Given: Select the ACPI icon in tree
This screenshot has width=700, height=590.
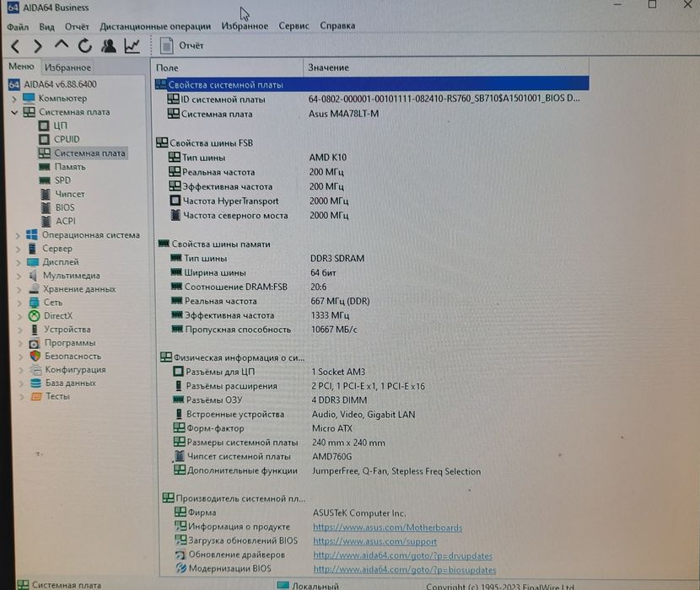Looking at the screenshot, I should pos(46,221).
